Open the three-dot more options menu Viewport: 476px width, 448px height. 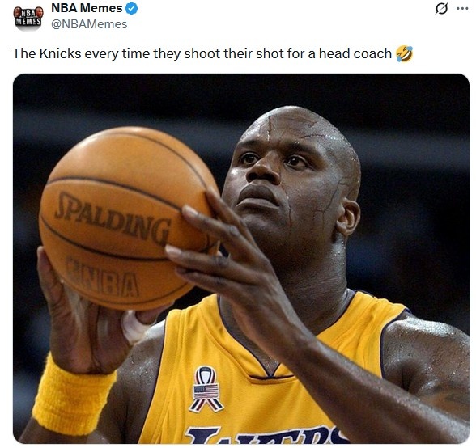click(462, 9)
